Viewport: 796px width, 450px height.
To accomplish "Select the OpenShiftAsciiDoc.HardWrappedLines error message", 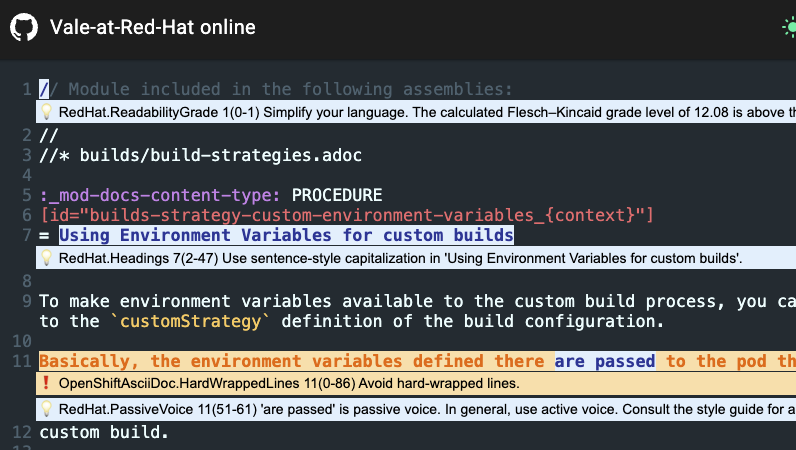I will click(416, 383).
